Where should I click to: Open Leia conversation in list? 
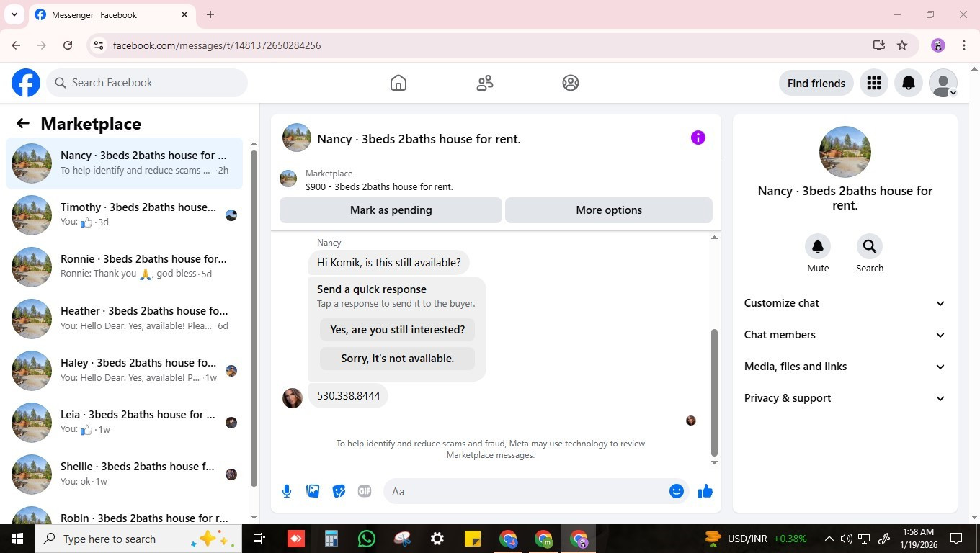(124, 423)
